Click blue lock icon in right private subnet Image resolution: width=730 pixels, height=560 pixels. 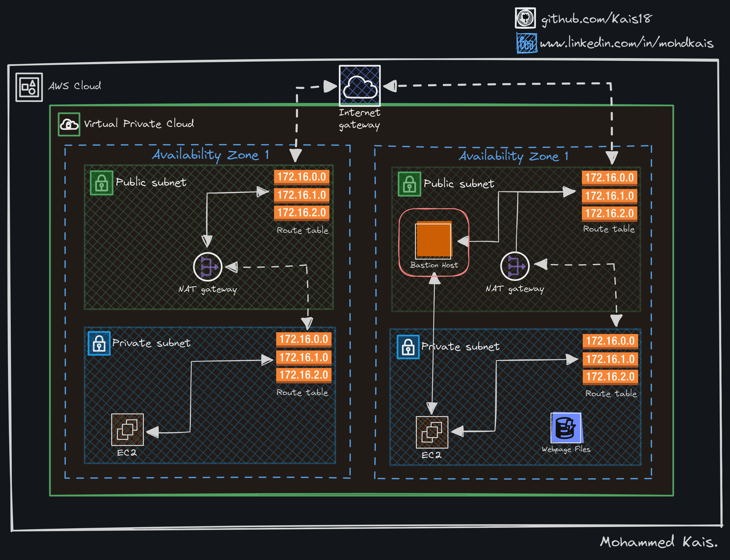(408, 347)
